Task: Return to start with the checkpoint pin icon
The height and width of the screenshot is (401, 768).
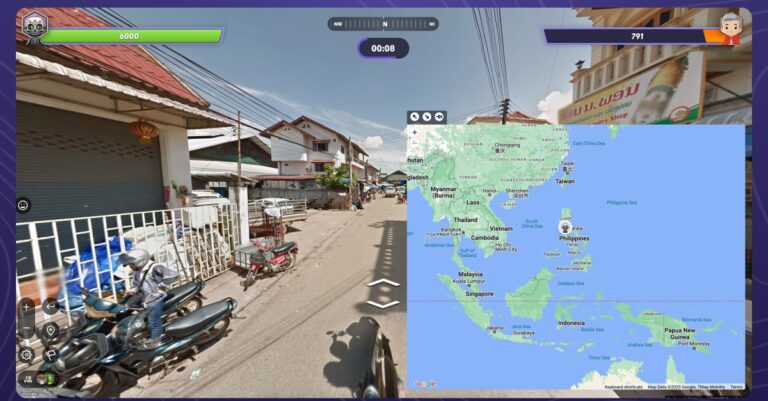Action: pyautogui.click(x=50, y=330)
